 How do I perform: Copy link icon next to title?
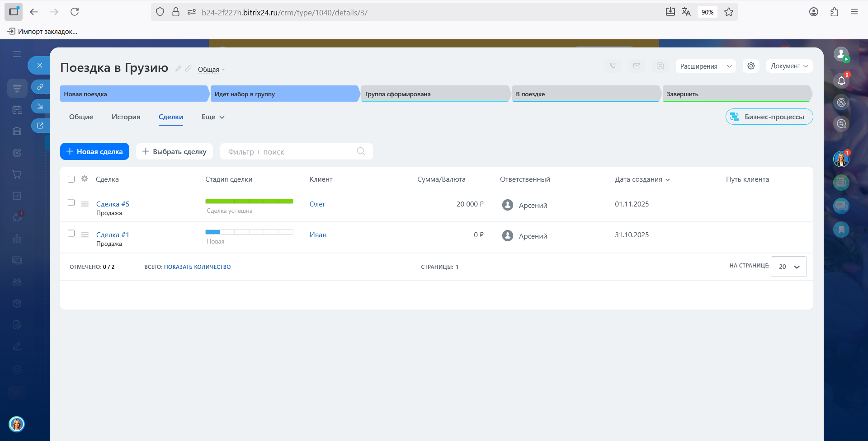pyautogui.click(x=188, y=69)
